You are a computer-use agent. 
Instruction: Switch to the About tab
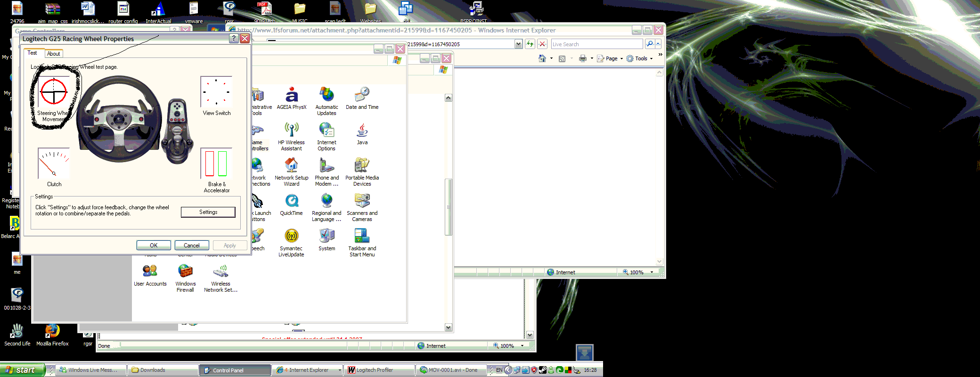click(53, 54)
